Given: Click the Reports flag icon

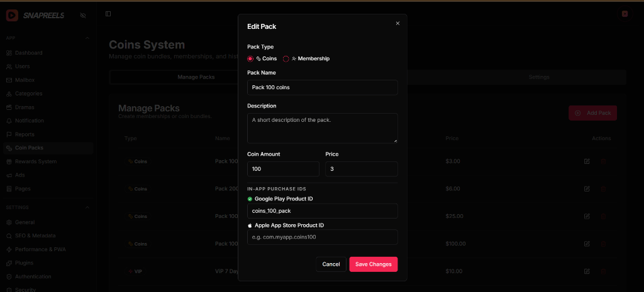Looking at the screenshot, I should pyautogui.click(x=9, y=134).
